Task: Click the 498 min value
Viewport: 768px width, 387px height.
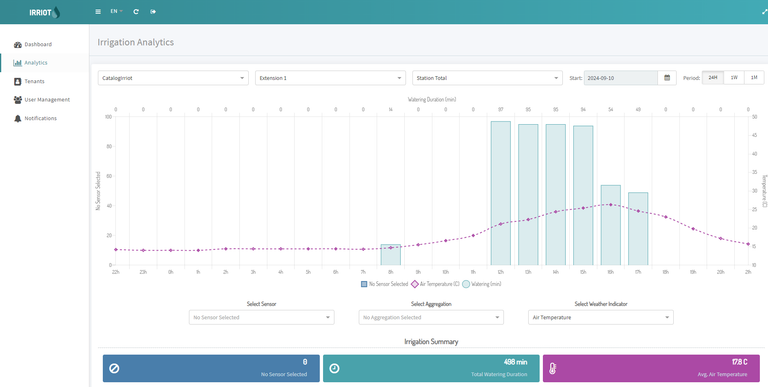Action: [515, 362]
